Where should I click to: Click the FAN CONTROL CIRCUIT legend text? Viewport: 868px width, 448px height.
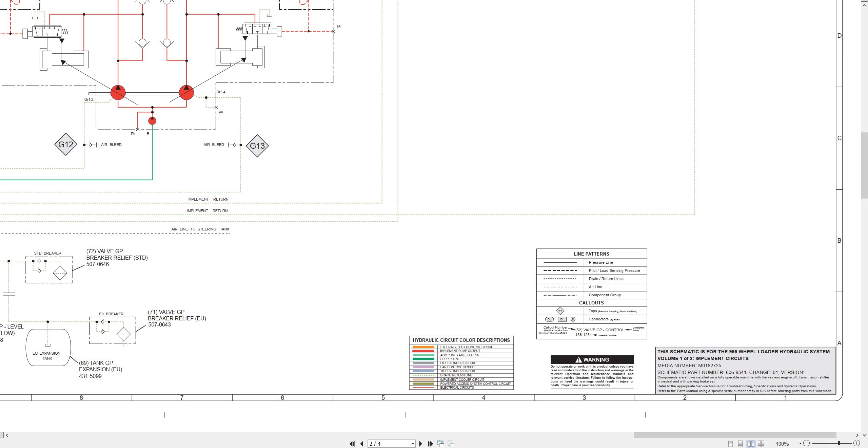point(457,367)
